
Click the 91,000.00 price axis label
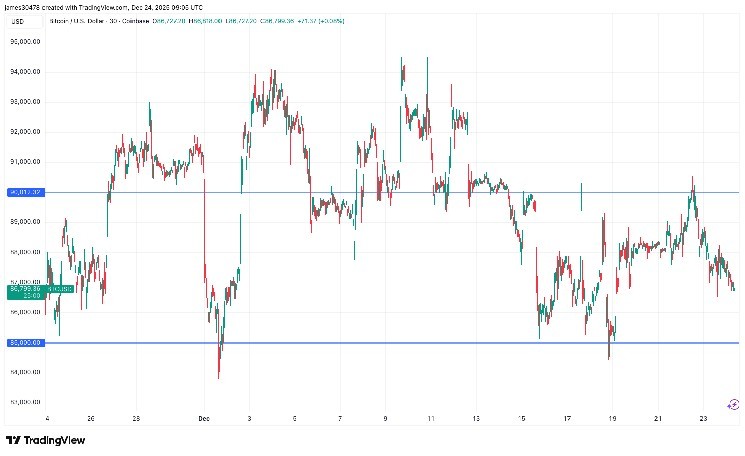pyautogui.click(x=25, y=162)
